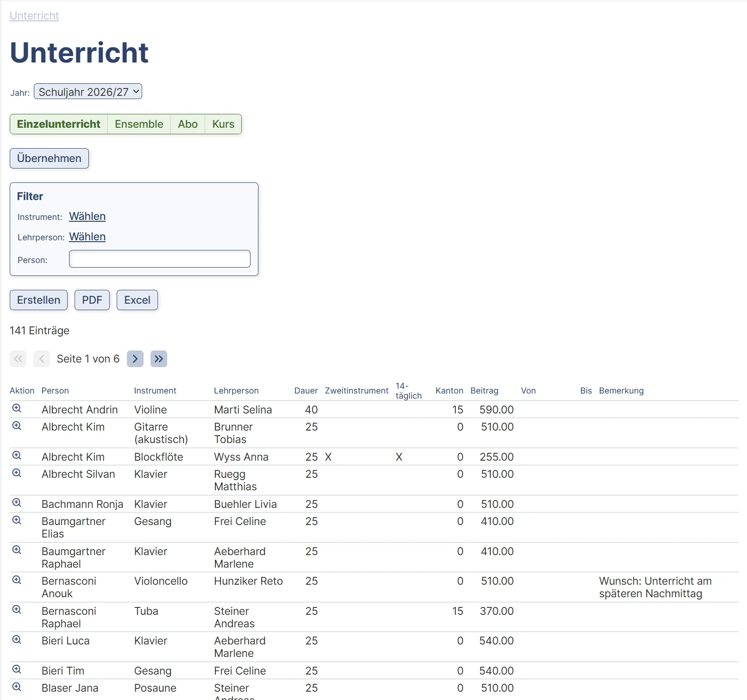Select the Kurs tab
Image resolution: width=747 pixels, height=700 pixels.
coord(223,124)
